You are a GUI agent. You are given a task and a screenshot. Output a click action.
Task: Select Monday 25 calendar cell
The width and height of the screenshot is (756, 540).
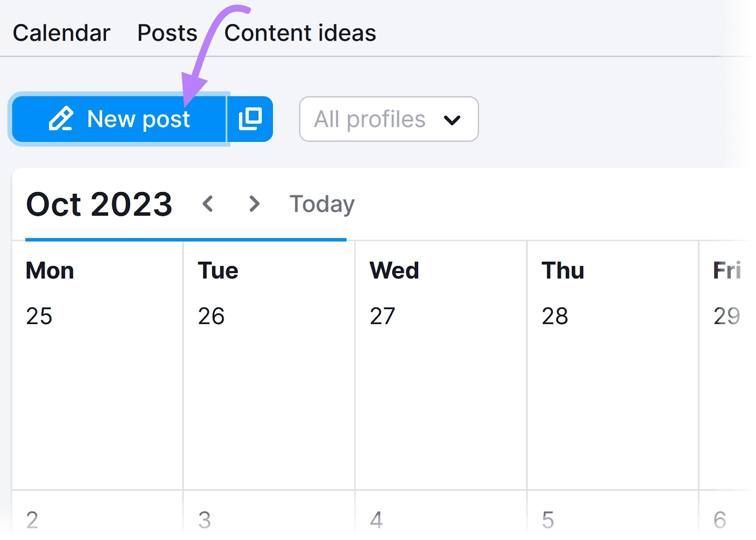97,365
